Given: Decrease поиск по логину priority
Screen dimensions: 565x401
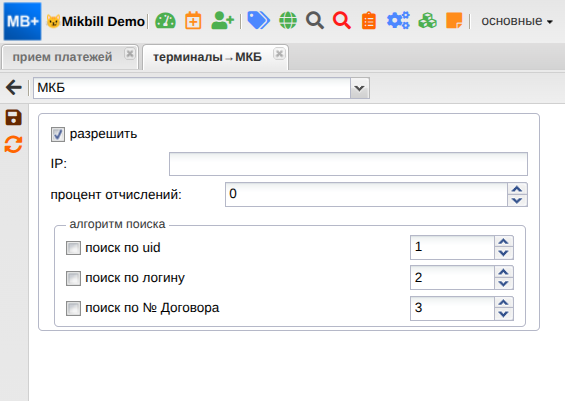Looking at the screenshot, I should pyautogui.click(x=504, y=284).
